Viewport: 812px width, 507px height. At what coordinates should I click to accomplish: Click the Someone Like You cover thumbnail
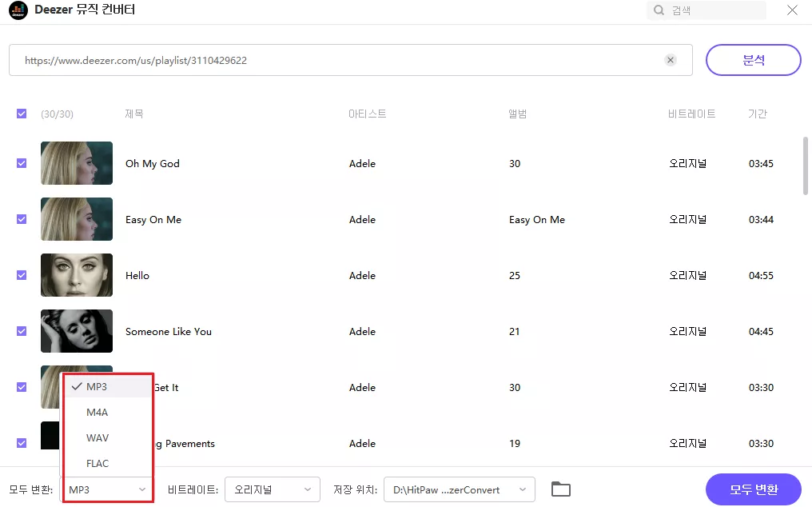tap(77, 331)
